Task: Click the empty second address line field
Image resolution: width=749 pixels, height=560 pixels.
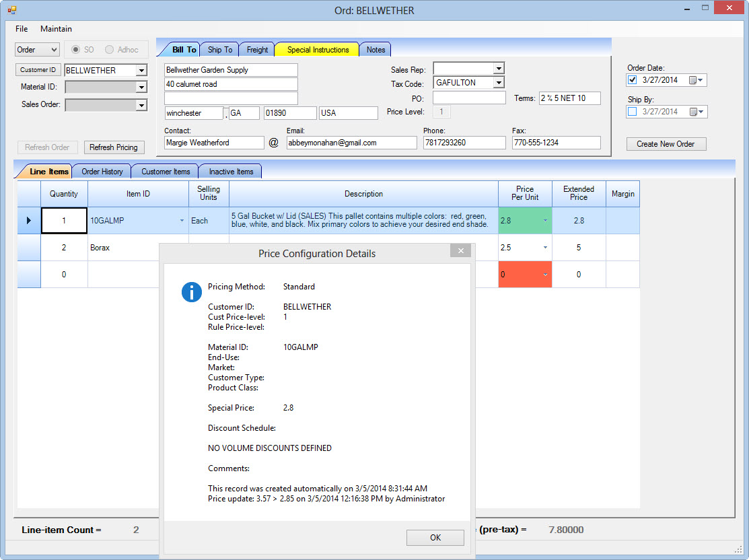Action: [231, 98]
